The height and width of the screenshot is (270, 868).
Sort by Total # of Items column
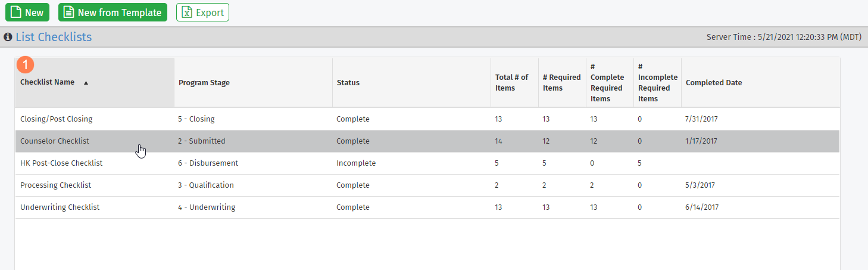511,83
